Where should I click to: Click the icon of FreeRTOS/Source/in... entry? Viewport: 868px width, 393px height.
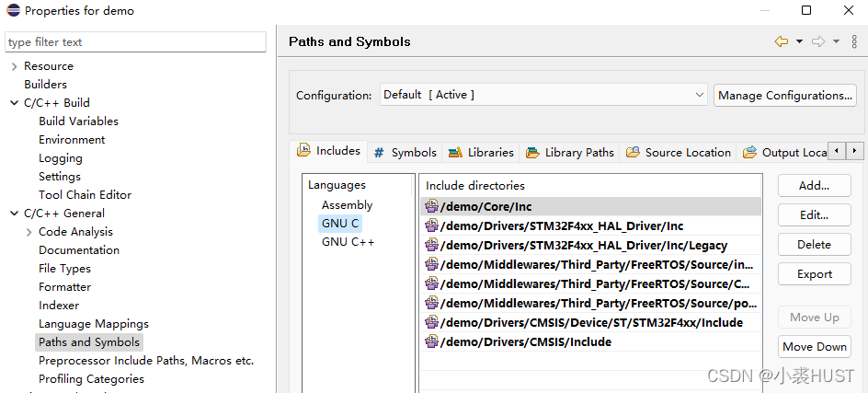(432, 264)
